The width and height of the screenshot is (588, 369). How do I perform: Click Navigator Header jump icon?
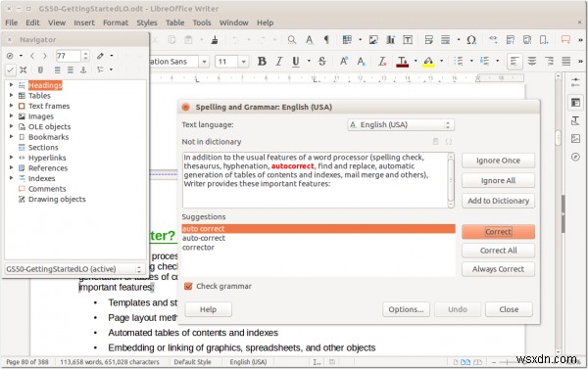58,69
